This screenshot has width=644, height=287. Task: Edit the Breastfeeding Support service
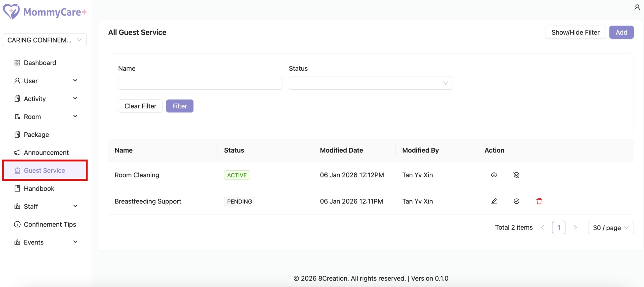(x=494, y=201)
